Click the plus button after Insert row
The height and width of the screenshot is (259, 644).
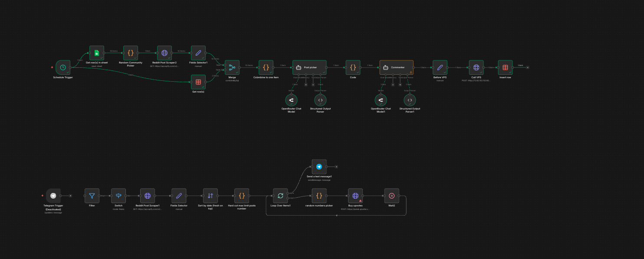click(528, 67)
